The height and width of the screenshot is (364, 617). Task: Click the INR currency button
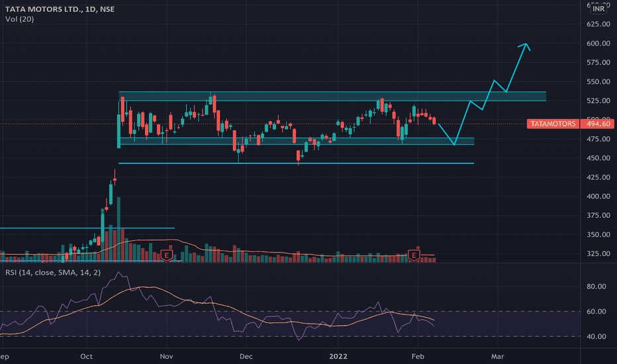[x=598, y=9]
